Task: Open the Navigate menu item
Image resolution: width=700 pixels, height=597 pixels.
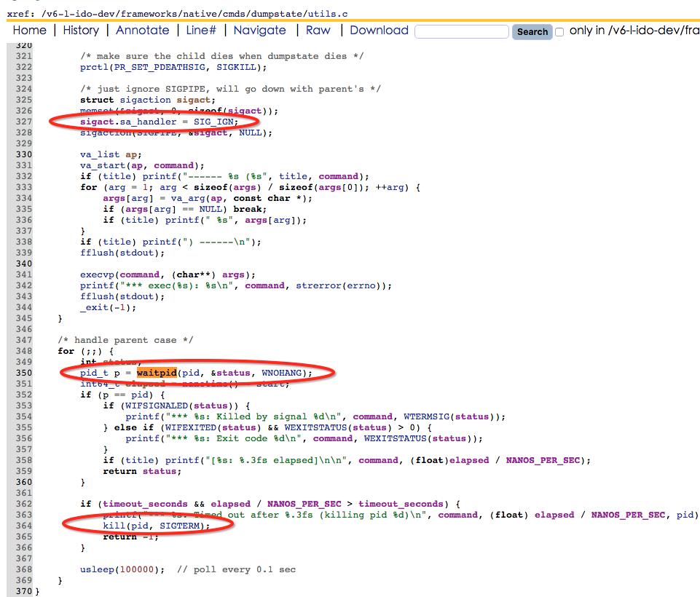Action: [x=259, y=30]
